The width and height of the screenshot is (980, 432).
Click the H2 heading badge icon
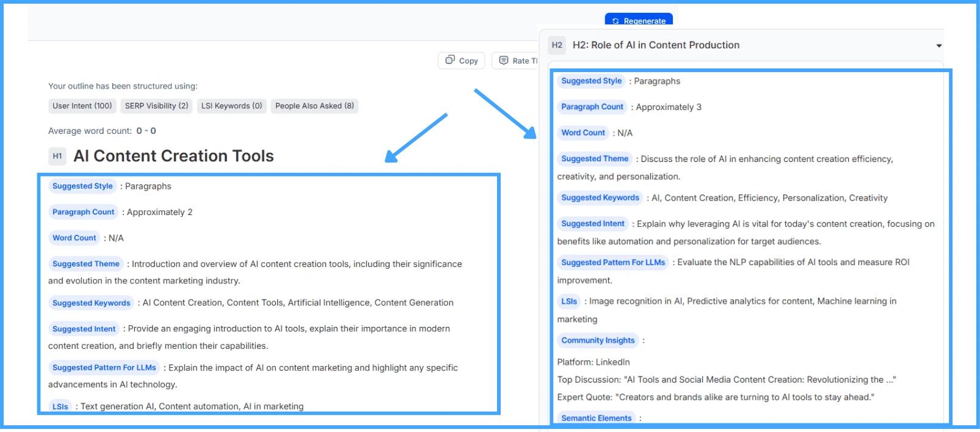pyautogui.click(x=557, y=45)
